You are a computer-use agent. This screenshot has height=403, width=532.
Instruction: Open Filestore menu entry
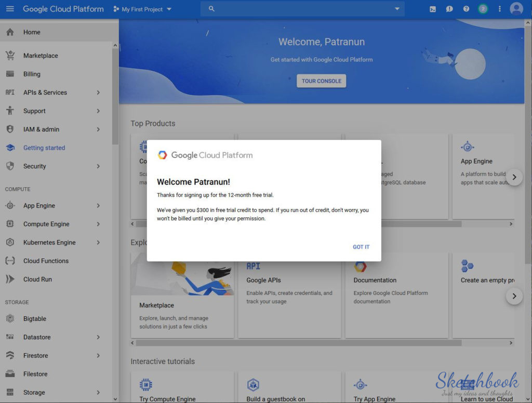pos(35,374)
